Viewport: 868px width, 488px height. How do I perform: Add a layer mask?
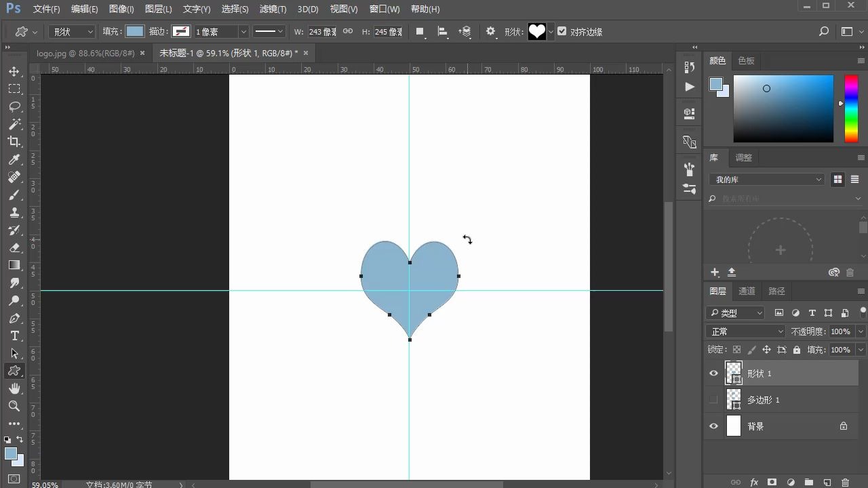(772, 483)
